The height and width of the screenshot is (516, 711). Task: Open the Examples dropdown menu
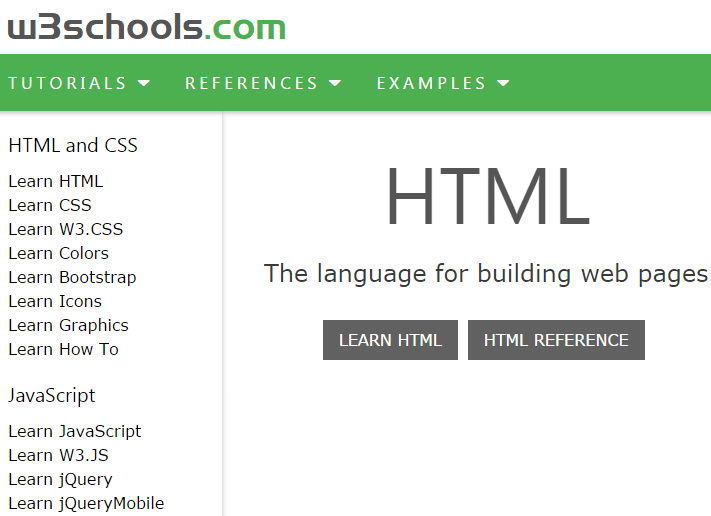pos(443,83)
